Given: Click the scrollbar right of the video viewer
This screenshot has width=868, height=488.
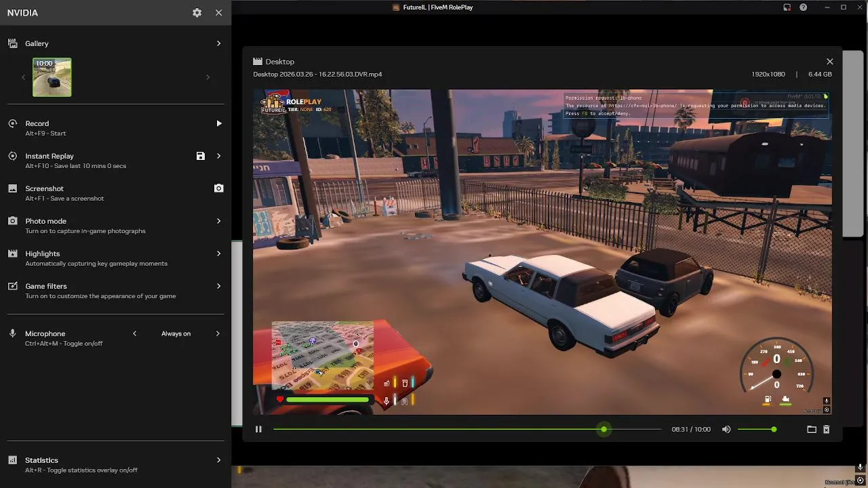Looking at the screenshot, I should [x=853, y=142].
